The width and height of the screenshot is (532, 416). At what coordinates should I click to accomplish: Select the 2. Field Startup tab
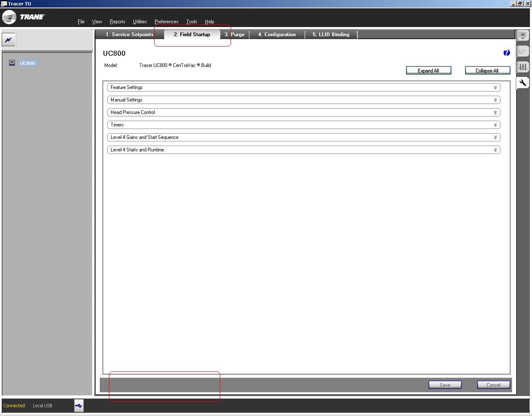(x=192, y=35)
